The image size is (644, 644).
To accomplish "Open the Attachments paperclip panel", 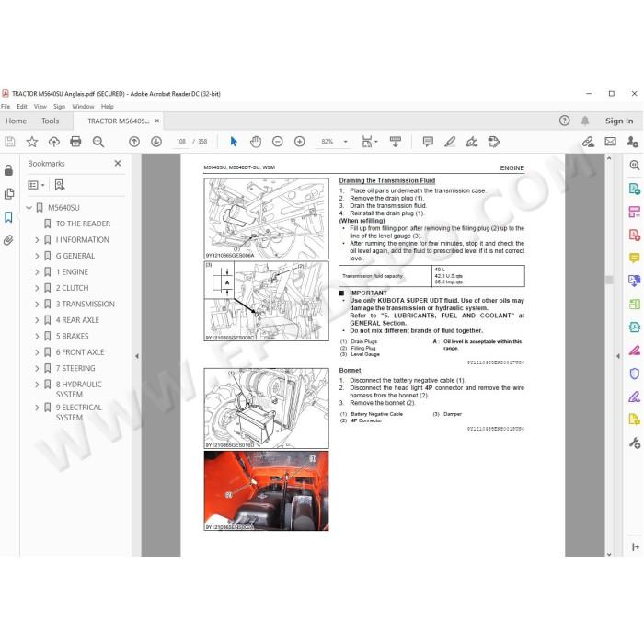I will 8,240.
